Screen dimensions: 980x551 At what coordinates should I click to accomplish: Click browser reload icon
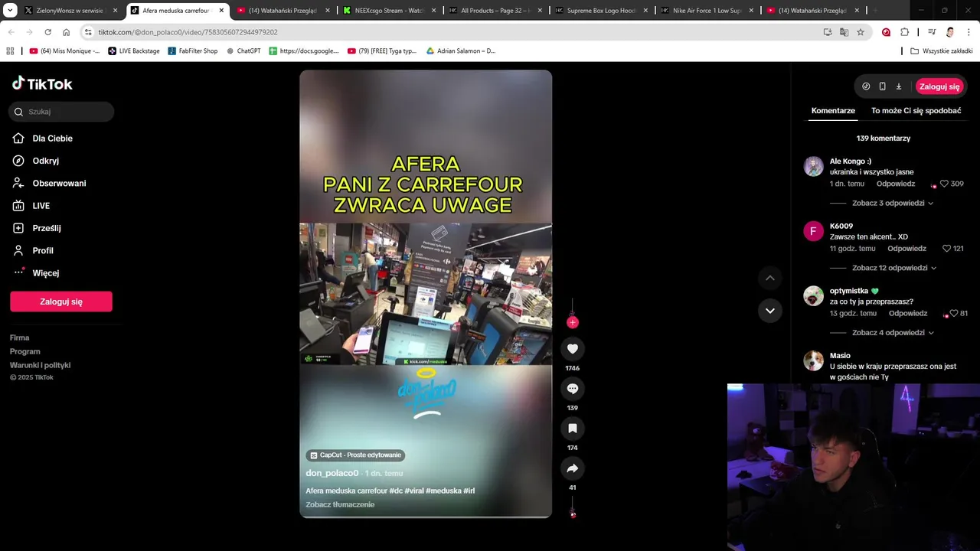tap(47, 32)
